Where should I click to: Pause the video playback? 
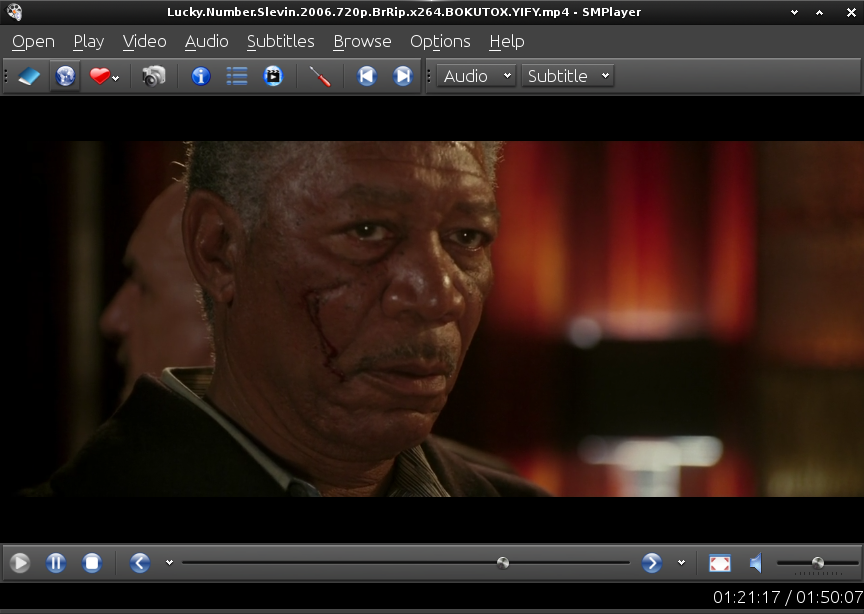click(56, 563)
